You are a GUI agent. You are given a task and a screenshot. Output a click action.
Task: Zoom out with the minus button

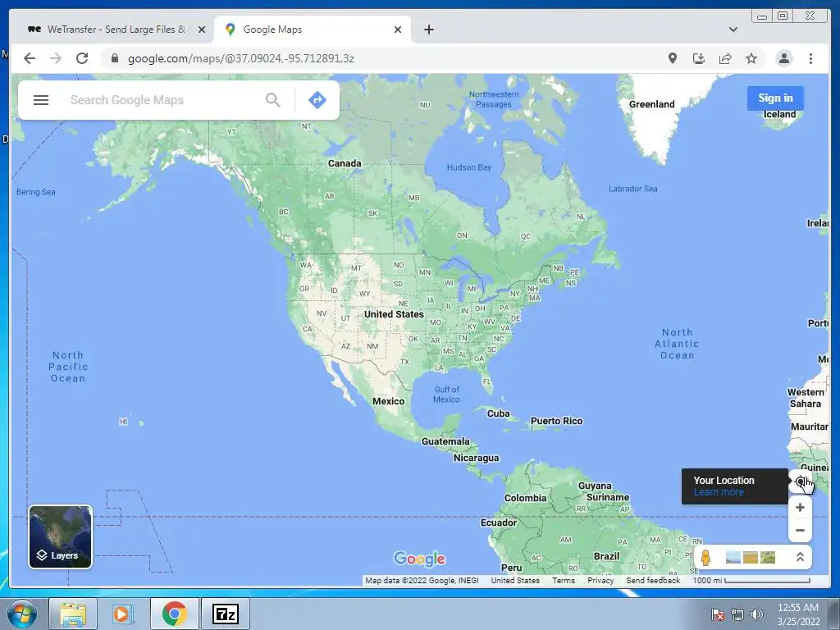tap(800, 531)
